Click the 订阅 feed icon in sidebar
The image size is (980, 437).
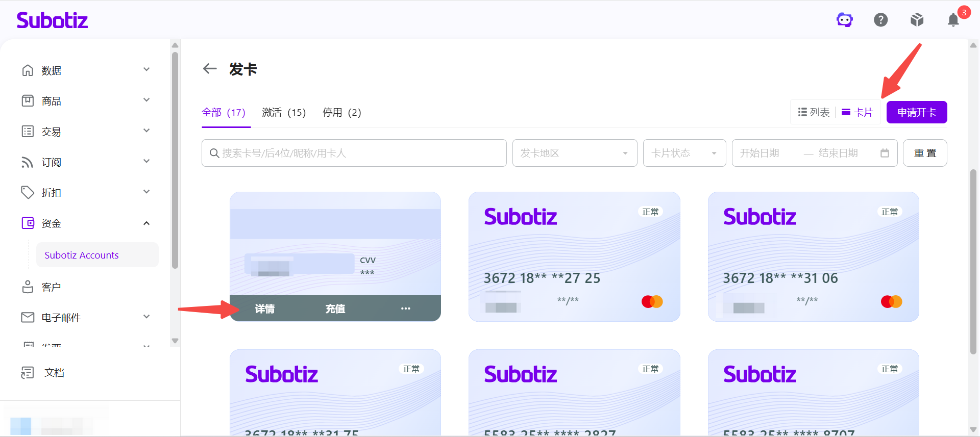(x=28, y=162)
